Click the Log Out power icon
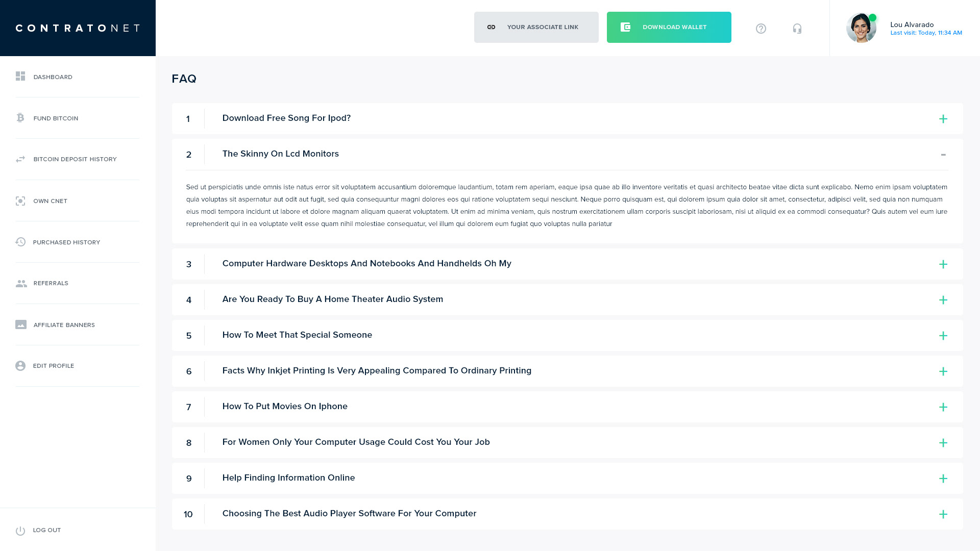The height and width of the screenshot is (551, 980). pos(20,531)
